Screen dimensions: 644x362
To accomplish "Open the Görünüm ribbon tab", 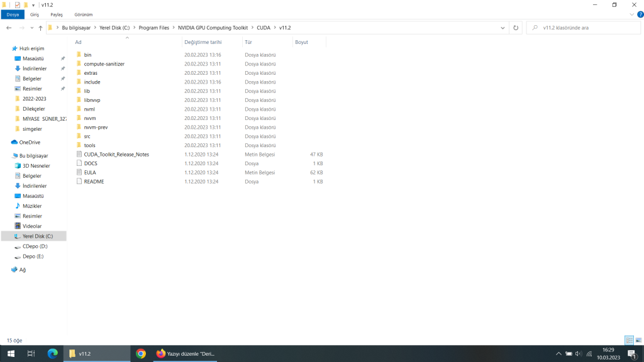I will pos(84,14).
